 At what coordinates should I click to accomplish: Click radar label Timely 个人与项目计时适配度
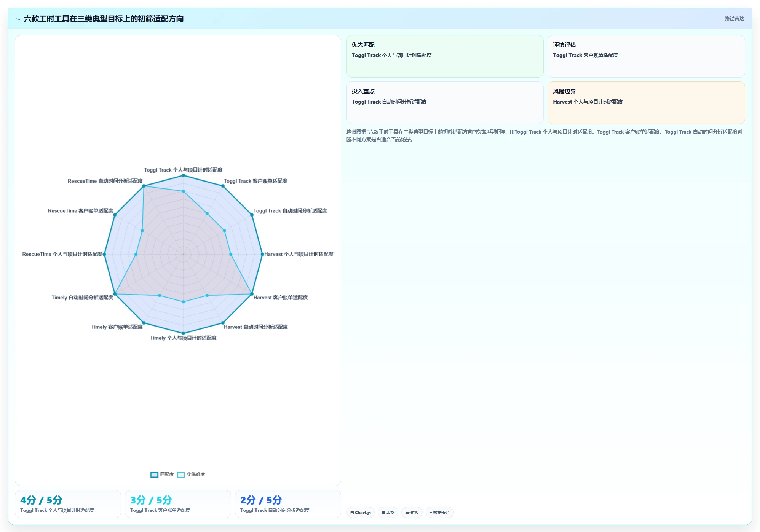[183, 338]
